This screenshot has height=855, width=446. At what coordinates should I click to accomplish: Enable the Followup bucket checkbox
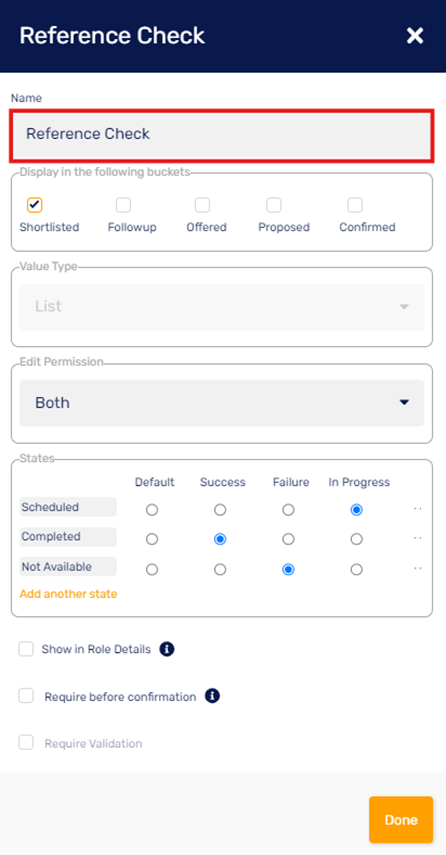click(123, 205)
